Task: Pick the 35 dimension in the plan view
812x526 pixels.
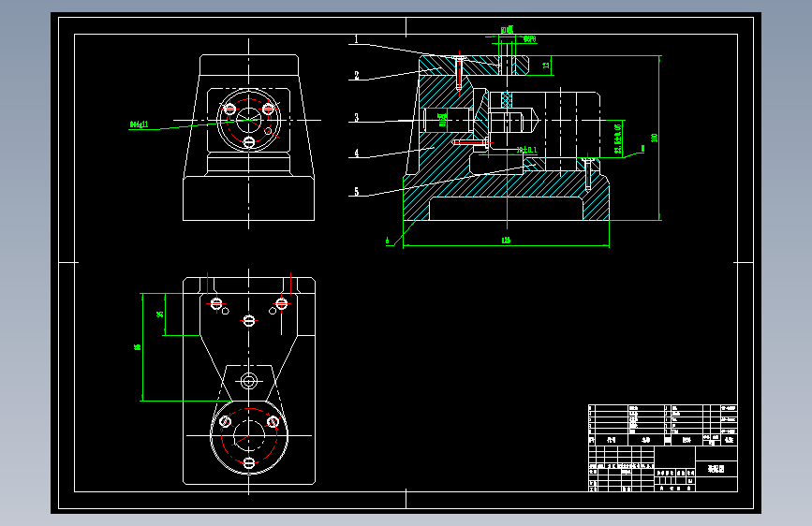Action: click(160, 314)
